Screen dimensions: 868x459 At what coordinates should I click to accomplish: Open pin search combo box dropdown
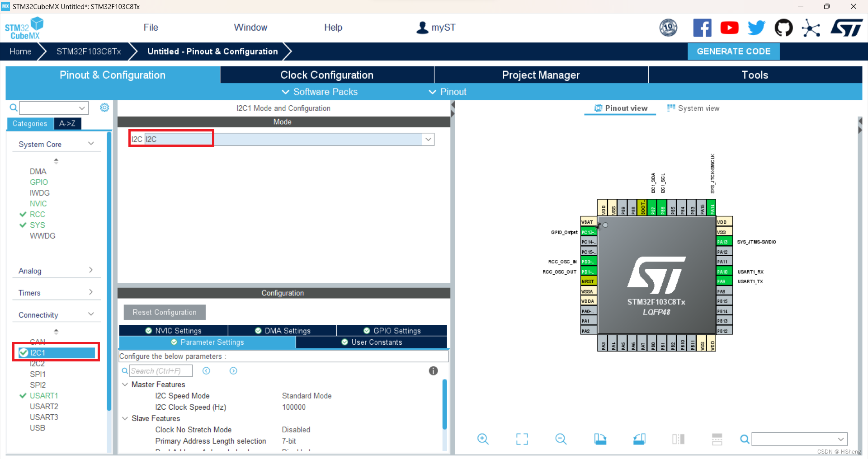[840, 439]
